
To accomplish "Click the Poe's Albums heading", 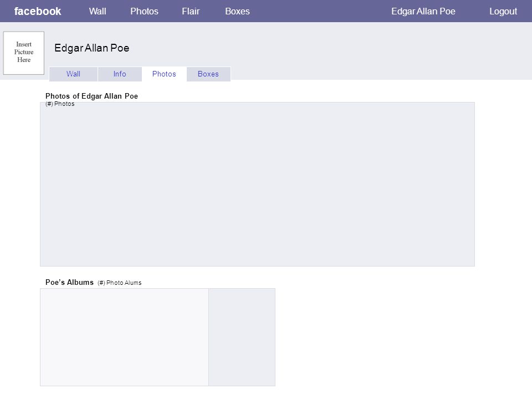I will coord(70,282).
